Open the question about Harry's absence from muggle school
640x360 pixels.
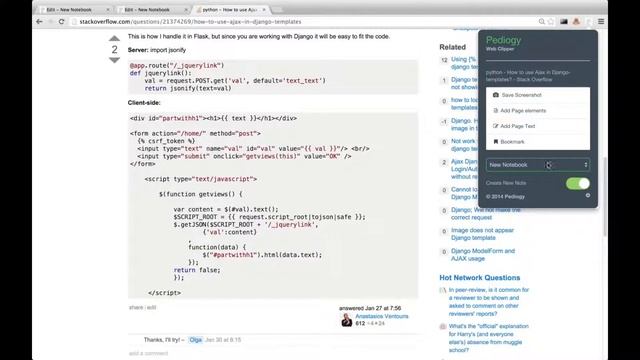489,338
